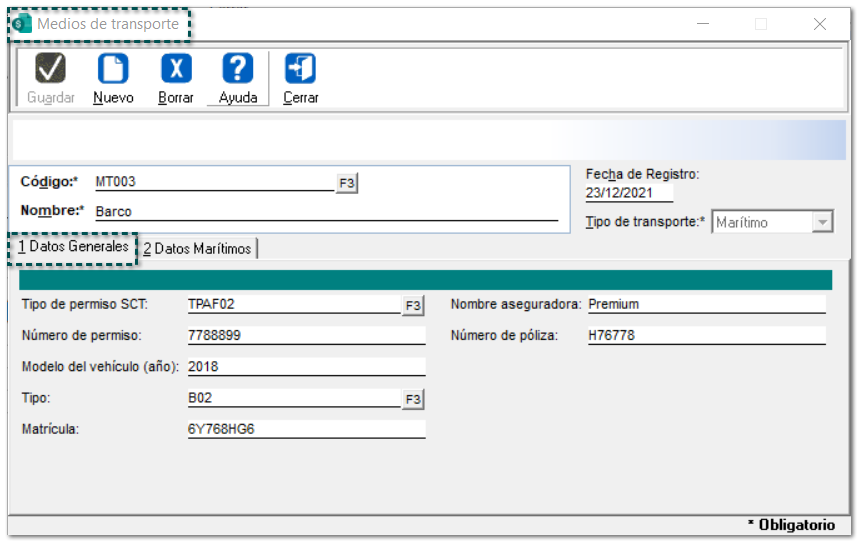Focus the Nombre aseguradora field

pos(705,304)
